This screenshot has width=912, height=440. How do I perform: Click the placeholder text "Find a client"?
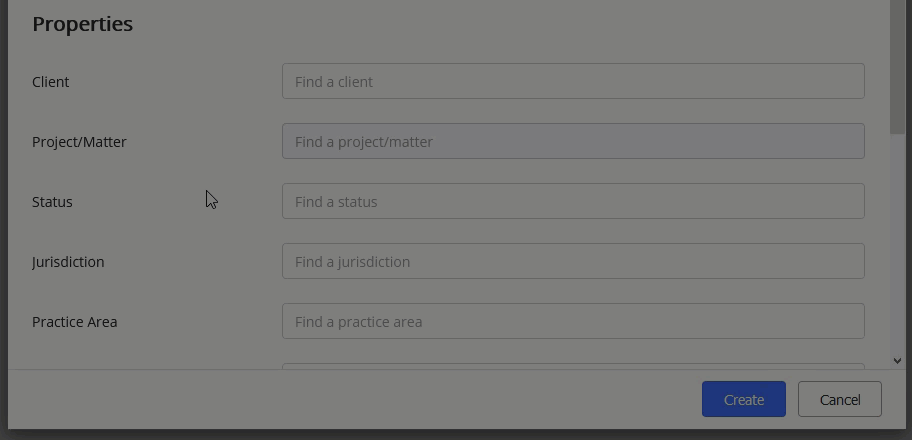(x=334, y=82)
